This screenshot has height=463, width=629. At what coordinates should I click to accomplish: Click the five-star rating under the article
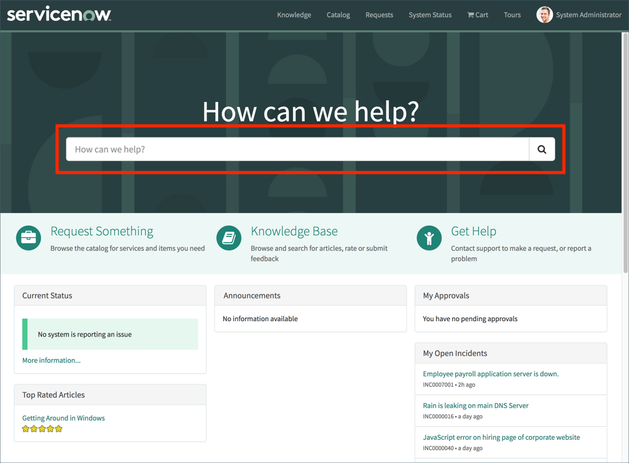click(42, 428)
